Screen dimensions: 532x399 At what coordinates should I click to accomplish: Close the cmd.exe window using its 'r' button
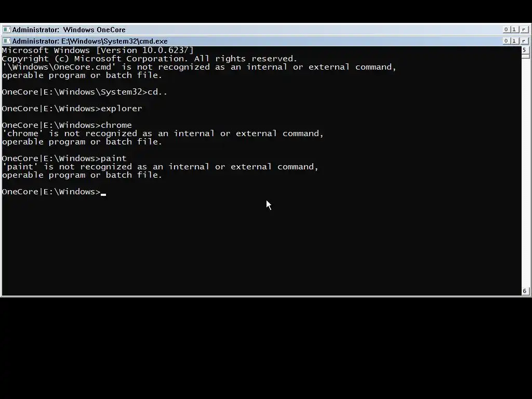click(524, 41)
